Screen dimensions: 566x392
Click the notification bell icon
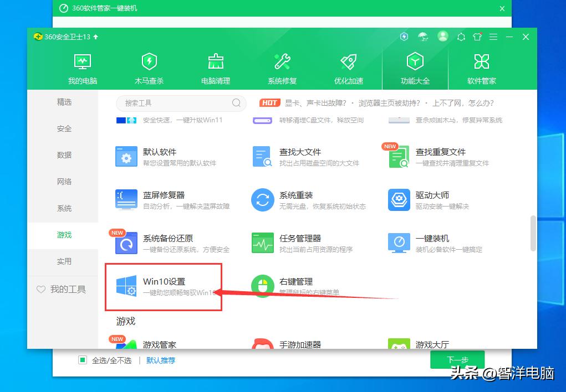[x=461, y=37]
